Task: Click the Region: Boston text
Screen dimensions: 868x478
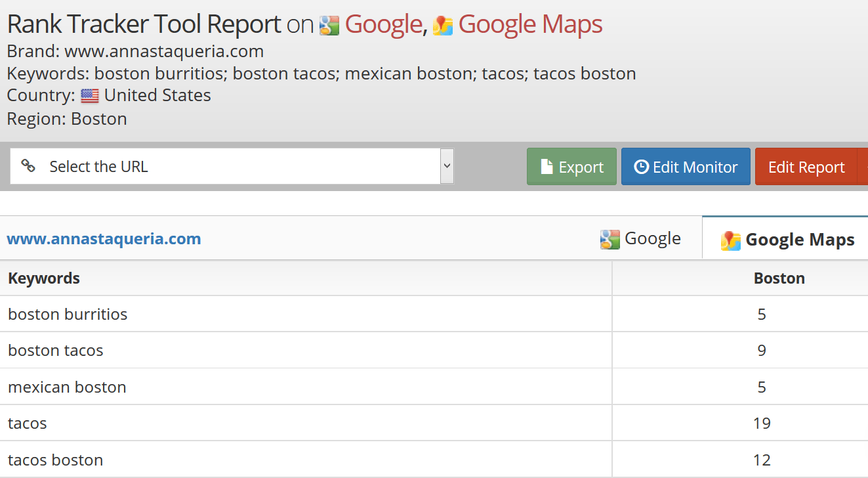Action: [x=67, y=119]
